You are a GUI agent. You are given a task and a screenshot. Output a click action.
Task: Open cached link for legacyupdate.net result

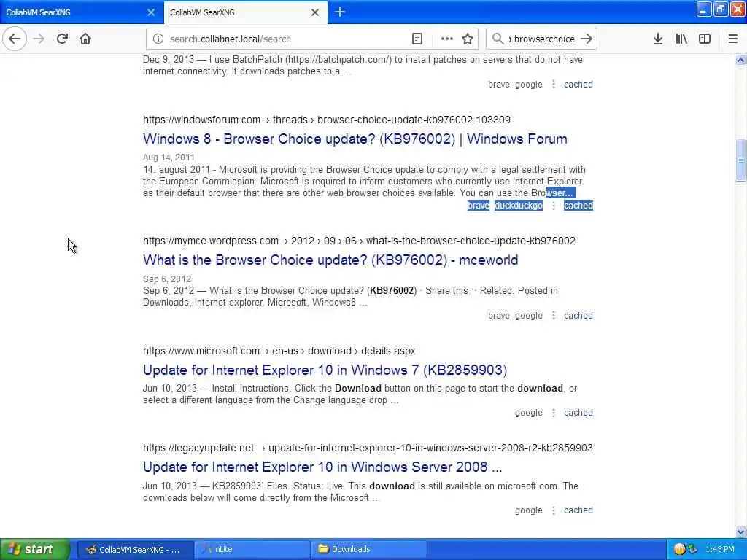[578, 510]
